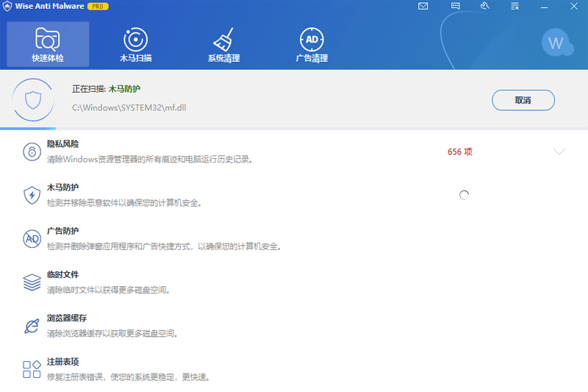
Task: Click description 清除临时文件以获得更多磁盘空间
Action: [108, 290]
